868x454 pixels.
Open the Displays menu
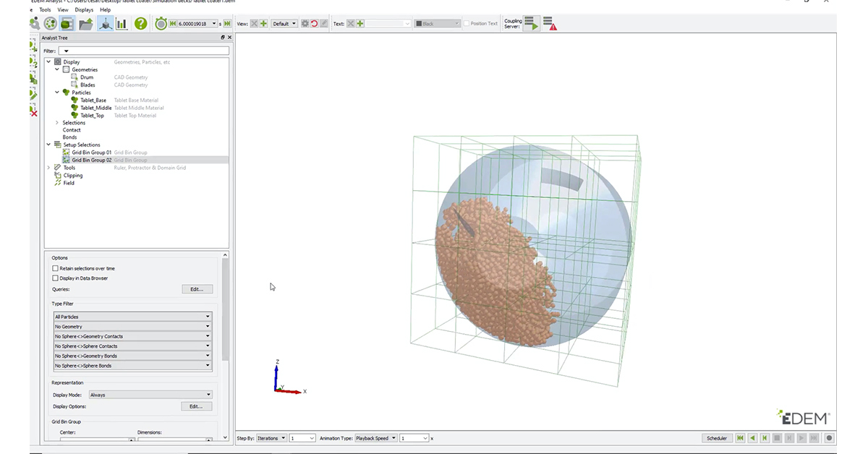click(84, 10)
